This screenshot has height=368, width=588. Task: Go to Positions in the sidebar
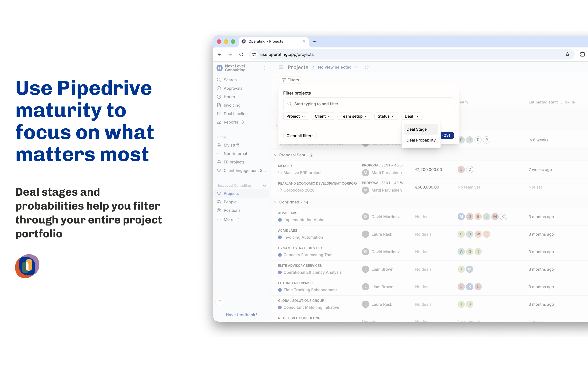(x=232, y=211)
